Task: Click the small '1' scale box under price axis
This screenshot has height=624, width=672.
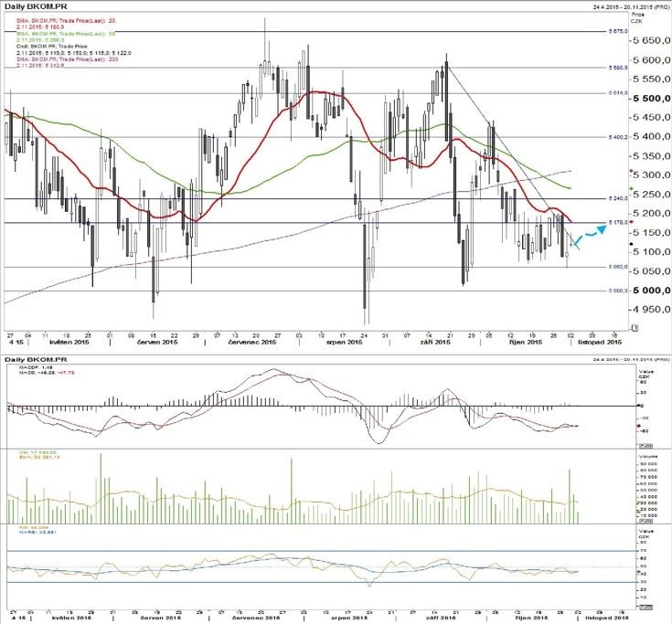Action: point(635,328)
